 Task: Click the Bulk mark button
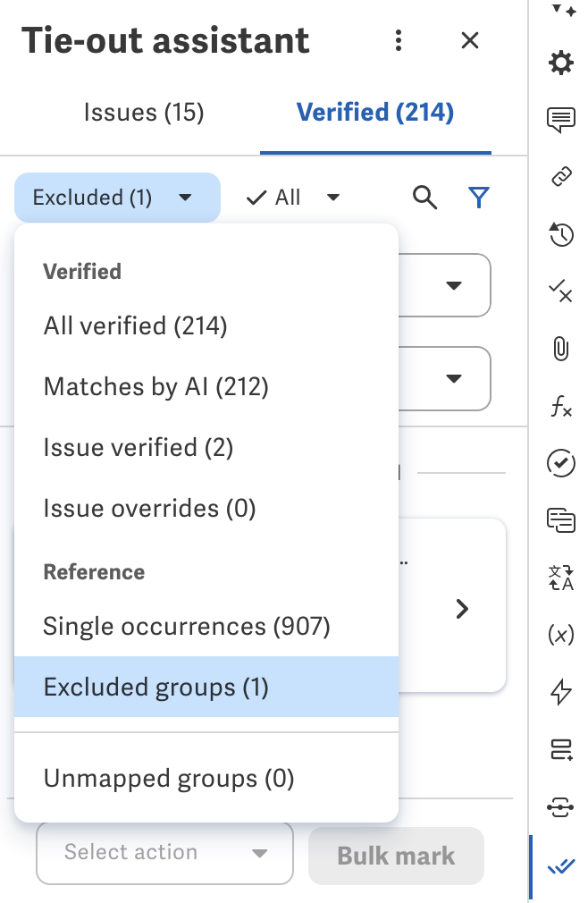point(397,856)
